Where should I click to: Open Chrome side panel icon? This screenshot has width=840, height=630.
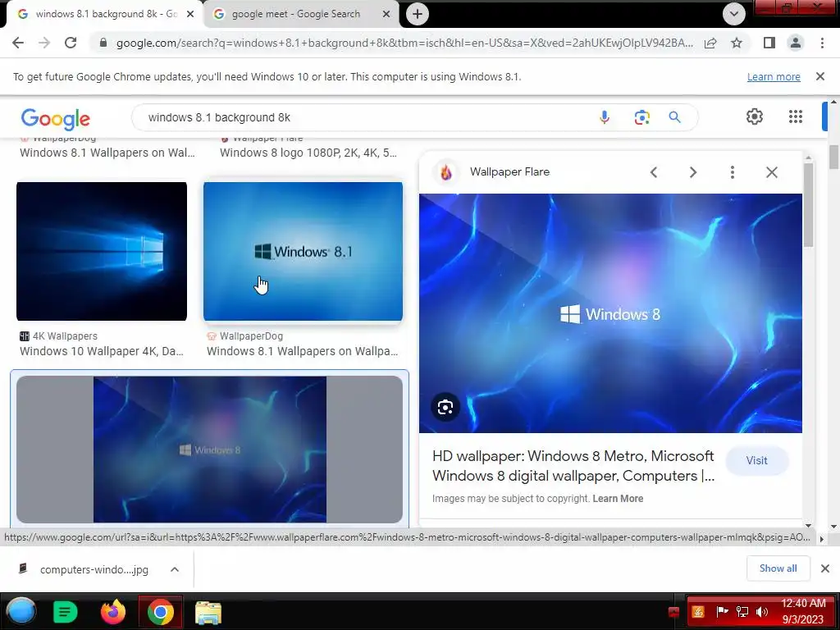tap(769, 43)
